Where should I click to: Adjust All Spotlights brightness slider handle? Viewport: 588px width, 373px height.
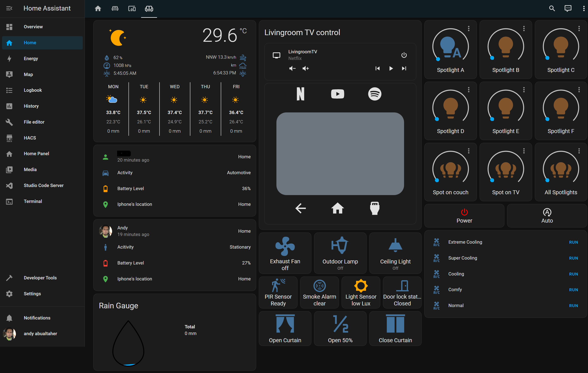(x=547, y=180)
